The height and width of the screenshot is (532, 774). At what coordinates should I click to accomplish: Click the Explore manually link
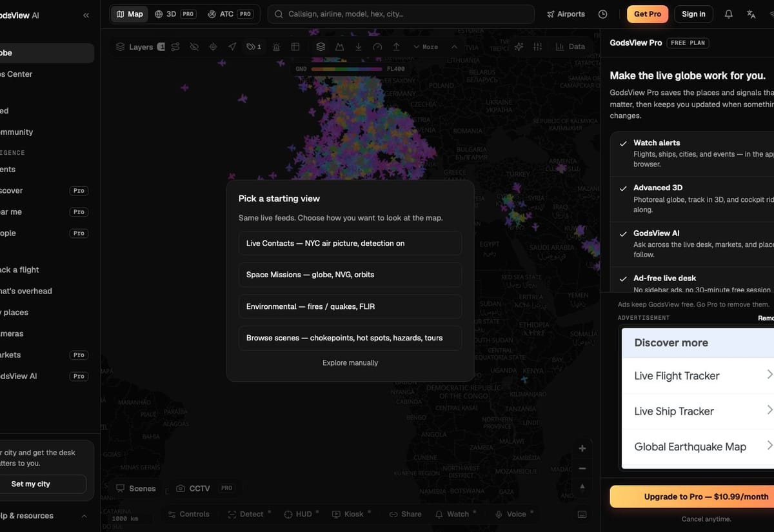(x=350, y=363)
